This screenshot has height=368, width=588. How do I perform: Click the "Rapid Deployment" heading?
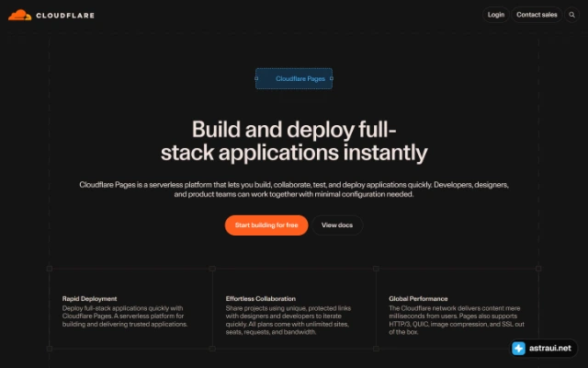pos(90,298)
